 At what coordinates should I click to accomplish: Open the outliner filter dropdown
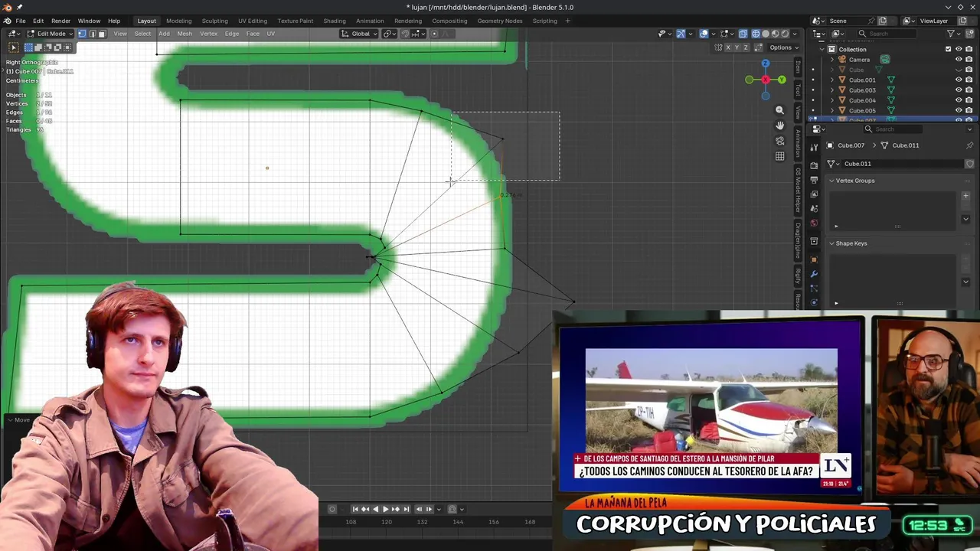[954, 34]
